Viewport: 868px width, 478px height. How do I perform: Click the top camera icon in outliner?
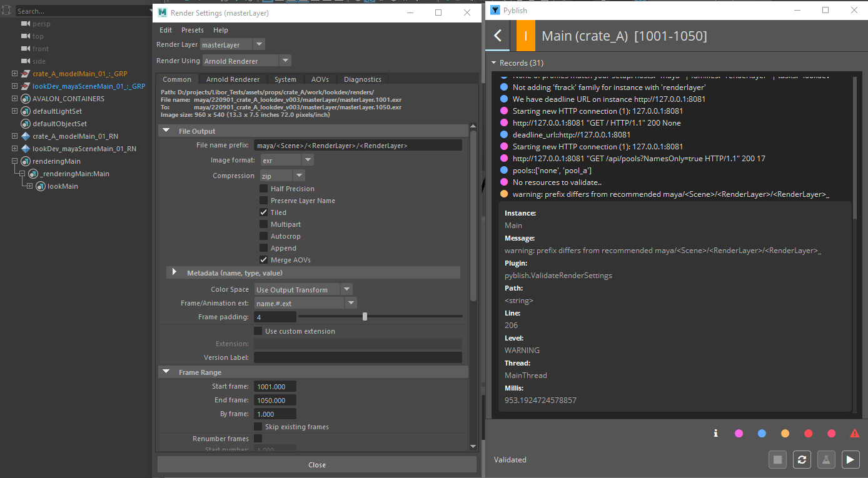[25, 36]
